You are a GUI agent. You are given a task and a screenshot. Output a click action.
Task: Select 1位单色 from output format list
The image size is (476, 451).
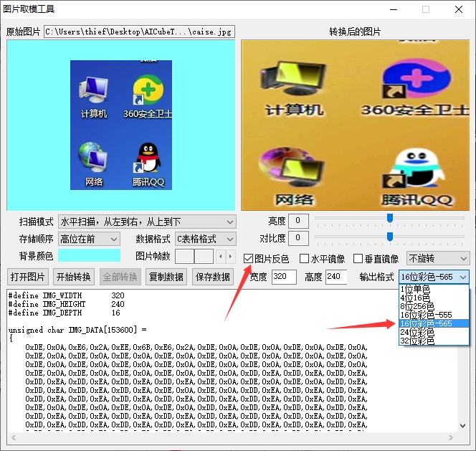pyautogui.click(x=434, y=289)
